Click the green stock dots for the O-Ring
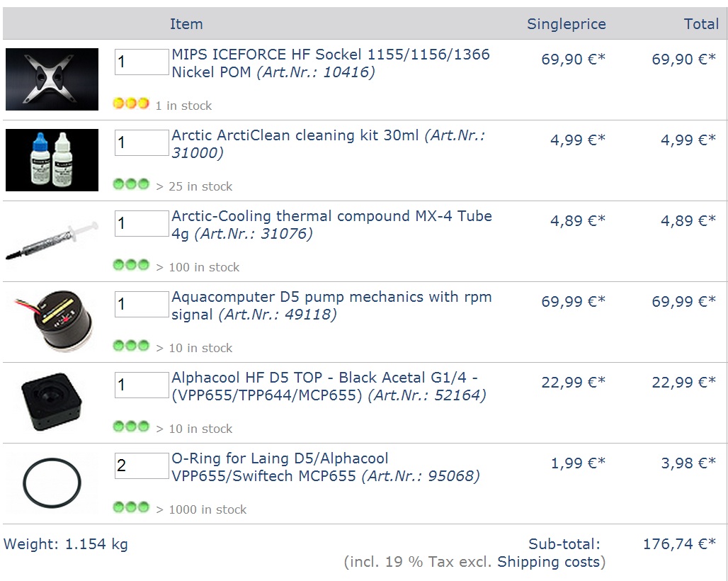 coord(131,508)
